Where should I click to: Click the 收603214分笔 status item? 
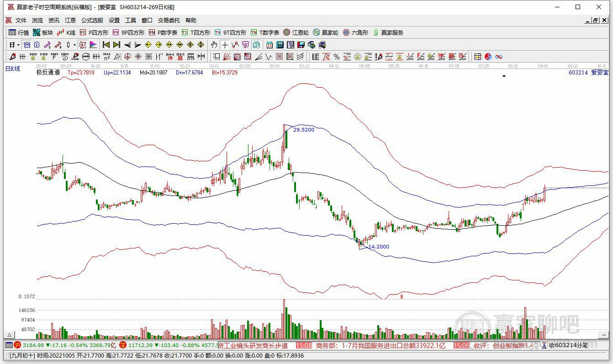568,345
